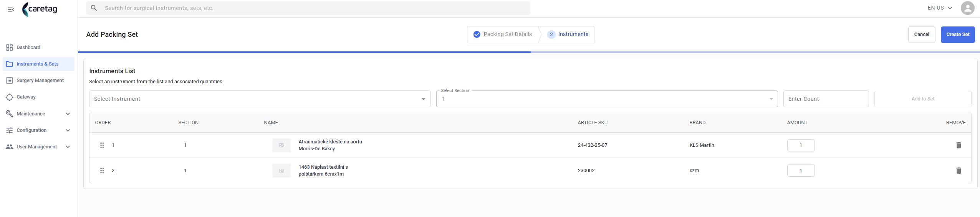Click the SECTION column header
The height and width of the screenshot is (217, 980).
click(188, 123)
